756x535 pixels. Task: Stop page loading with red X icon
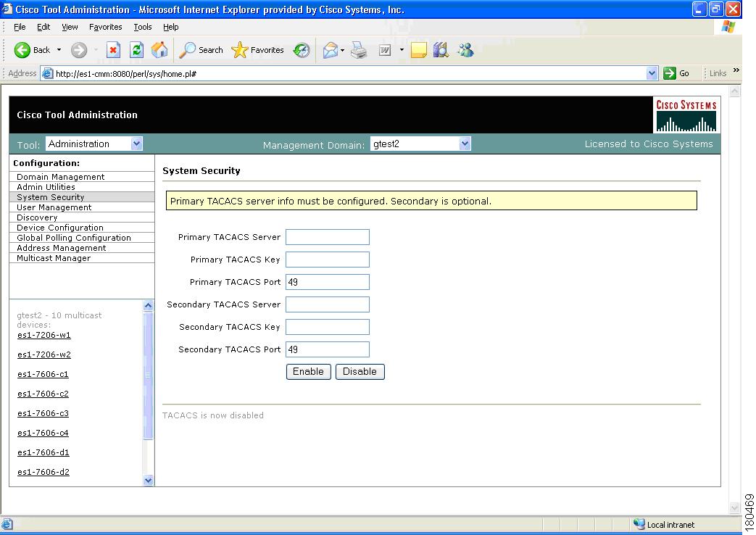[113, 50]
